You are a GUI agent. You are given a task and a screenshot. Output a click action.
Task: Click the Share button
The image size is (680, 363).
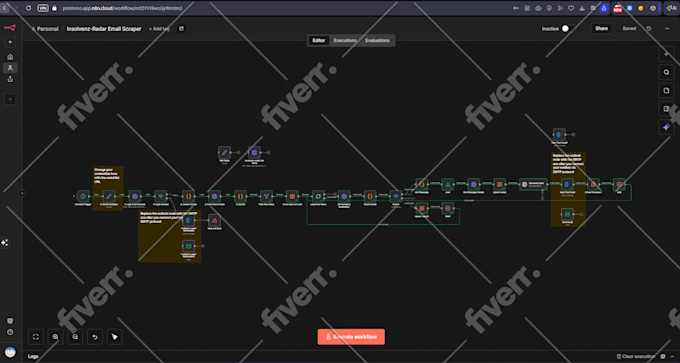[x=601, y=29]
